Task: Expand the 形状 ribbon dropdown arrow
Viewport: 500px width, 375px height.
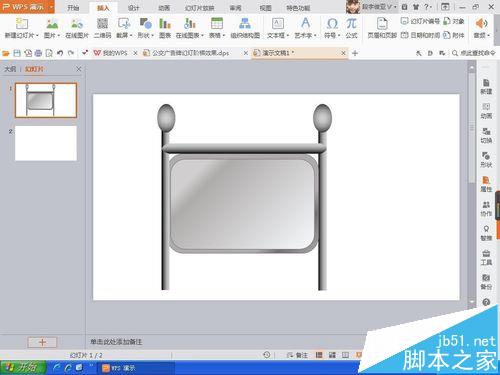Action: [152, 35]
